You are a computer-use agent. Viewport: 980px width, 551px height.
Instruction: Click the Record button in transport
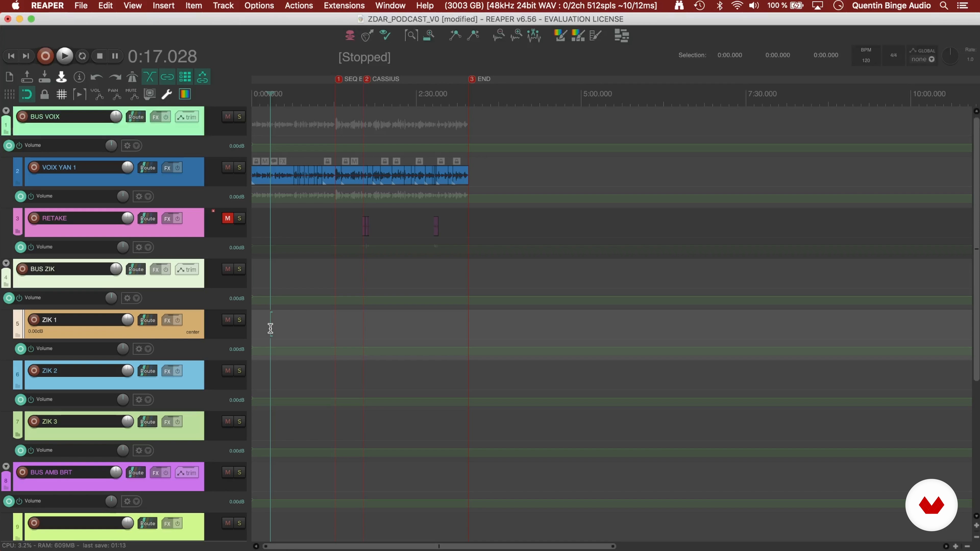point(45,56)
